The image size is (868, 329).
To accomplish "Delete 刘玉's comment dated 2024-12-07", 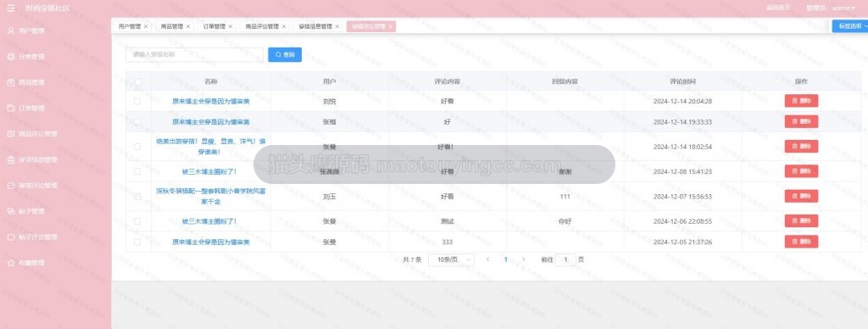I will coord(801,197).
